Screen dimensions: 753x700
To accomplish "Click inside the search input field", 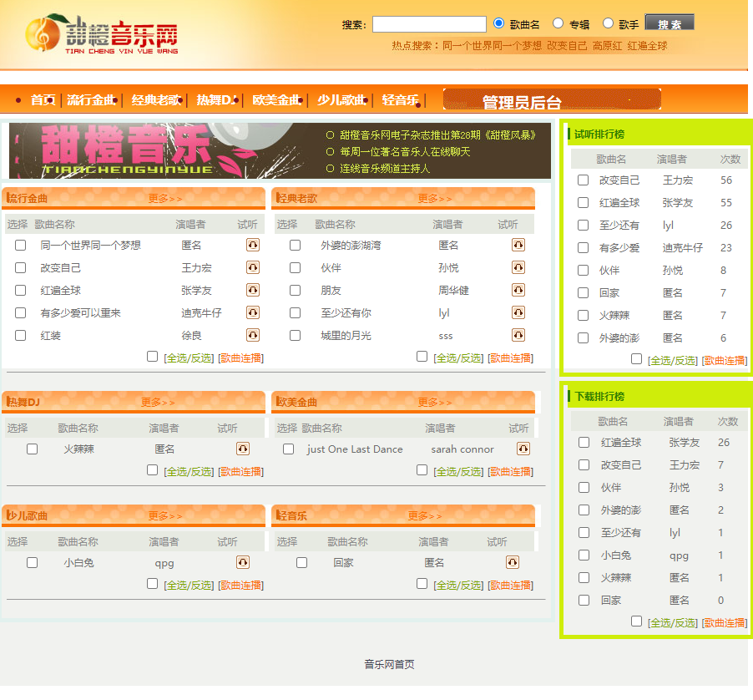I will tap(427, 23).
